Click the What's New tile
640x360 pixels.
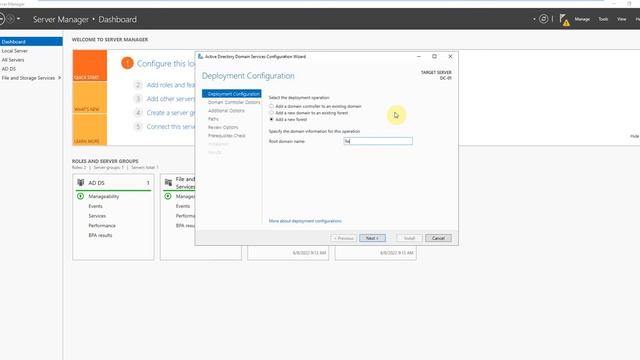[90, 97]
